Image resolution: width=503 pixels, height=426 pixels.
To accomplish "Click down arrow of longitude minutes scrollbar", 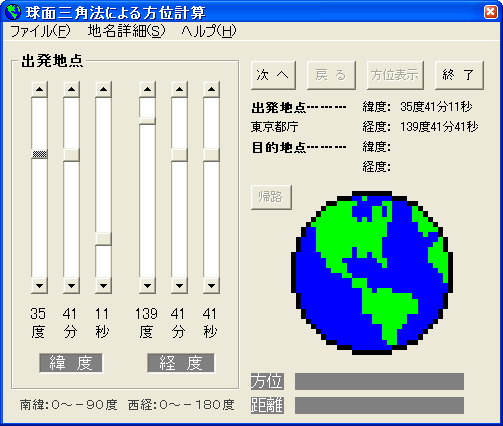I will (x=179, y=286).
